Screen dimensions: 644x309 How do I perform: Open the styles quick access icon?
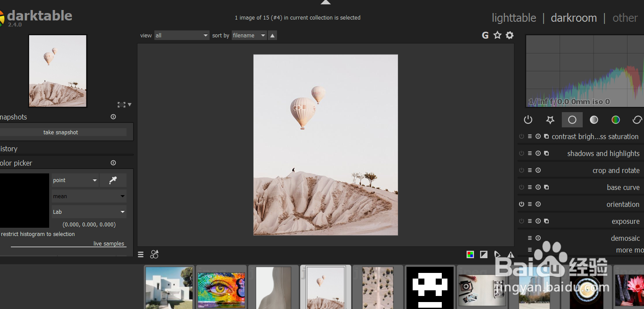[x=154, y=254]
